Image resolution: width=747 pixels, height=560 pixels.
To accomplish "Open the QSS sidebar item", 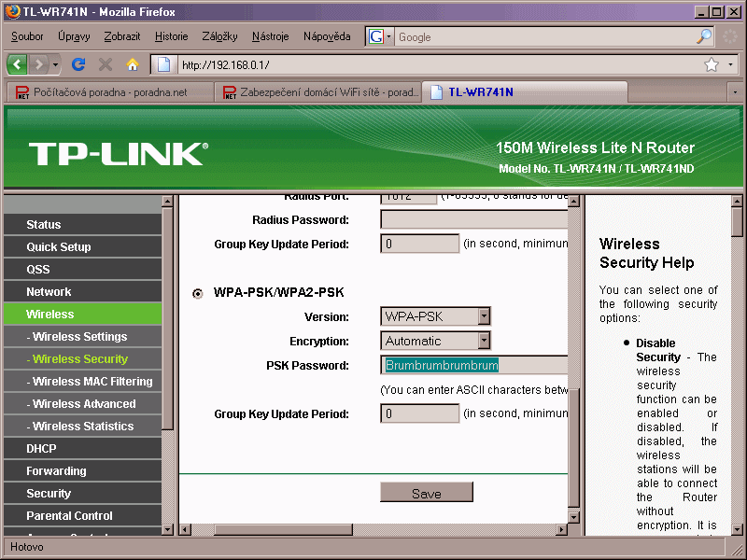I will pos(82,269).
